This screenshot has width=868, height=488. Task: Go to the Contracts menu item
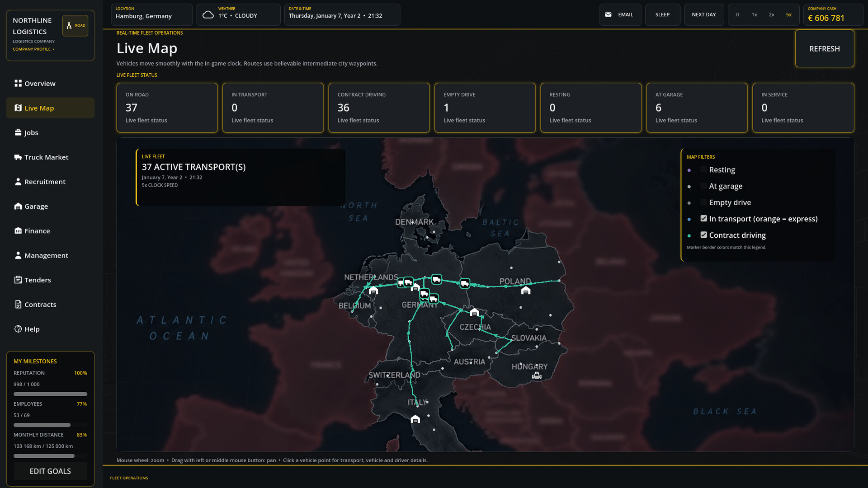(50, 305)
